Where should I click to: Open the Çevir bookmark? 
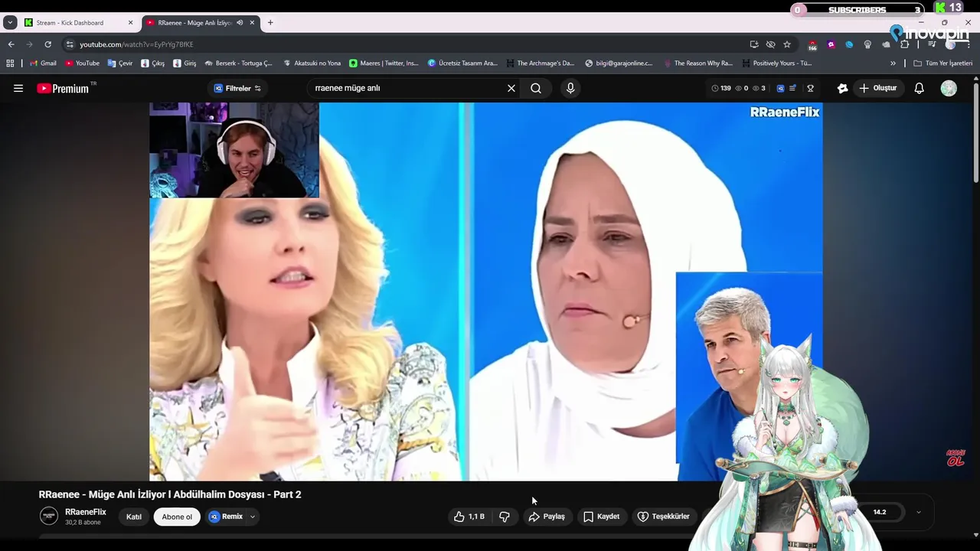click(x=120, y=64)
